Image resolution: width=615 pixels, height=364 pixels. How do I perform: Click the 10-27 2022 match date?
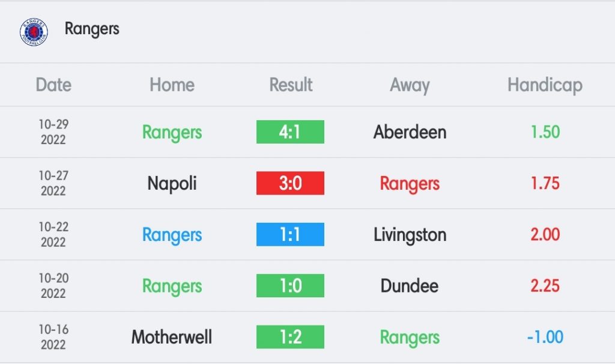click(53, 183)
